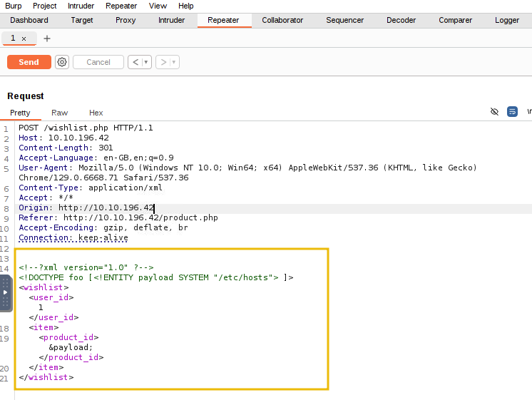This screenshot has width=532, height=400.
Task: Toggle hide non-printable characters eye icon
Action: coord(494,112)
